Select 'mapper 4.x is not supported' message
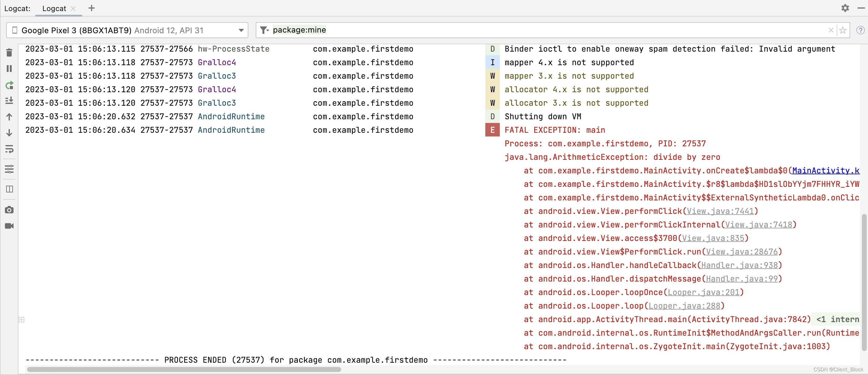The width and height of the screenshot is (868, 375). [569, 63]
